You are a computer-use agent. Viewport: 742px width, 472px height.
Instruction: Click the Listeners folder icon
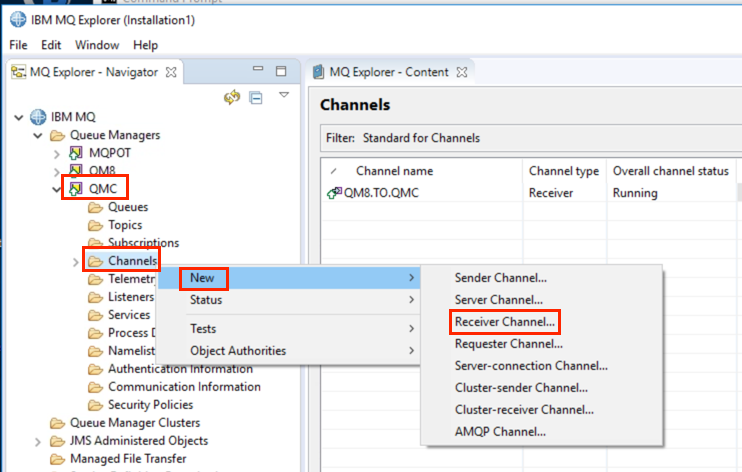click(x=95, y=298)
